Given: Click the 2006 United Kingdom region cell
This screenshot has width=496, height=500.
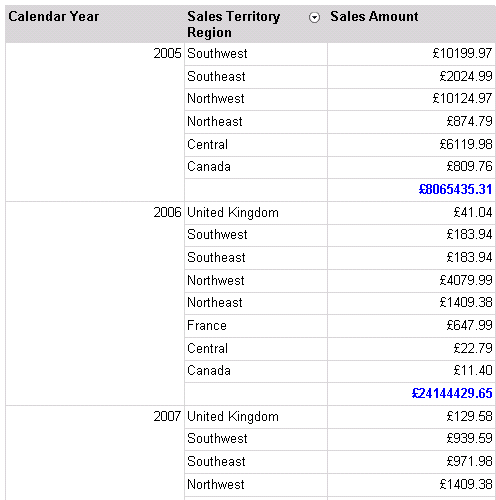Looking at the screenshot, I should point(256,213).
